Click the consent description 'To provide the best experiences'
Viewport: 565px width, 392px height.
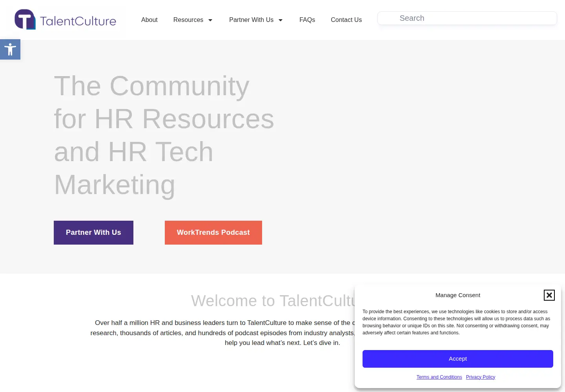click(456, 322)
